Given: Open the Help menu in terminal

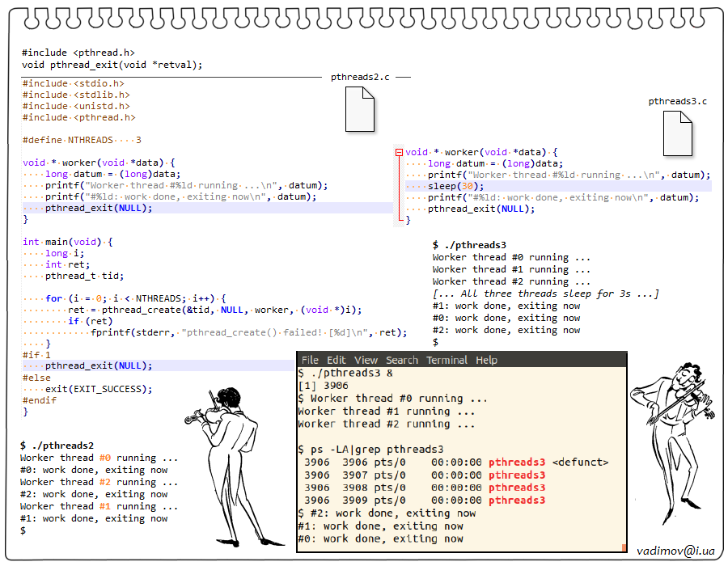Looking at the screenshot, I should click(486, 360).
